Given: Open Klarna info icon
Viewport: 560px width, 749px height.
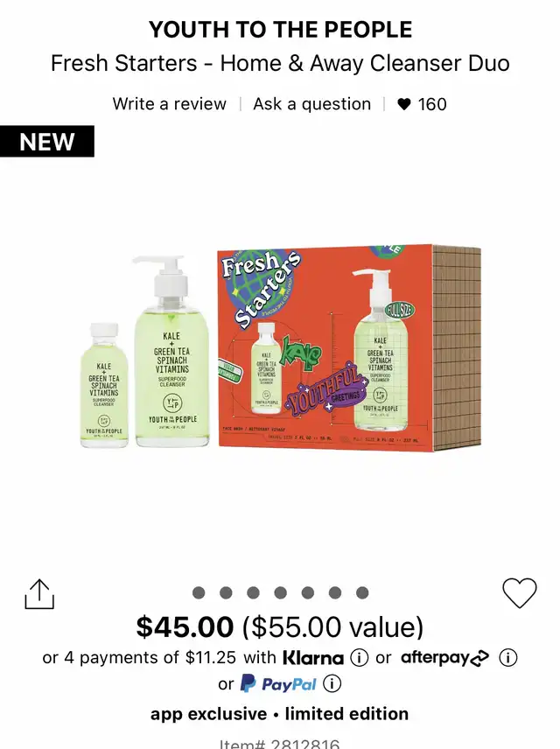Looking at the screenshot, I should pos(360,658).
